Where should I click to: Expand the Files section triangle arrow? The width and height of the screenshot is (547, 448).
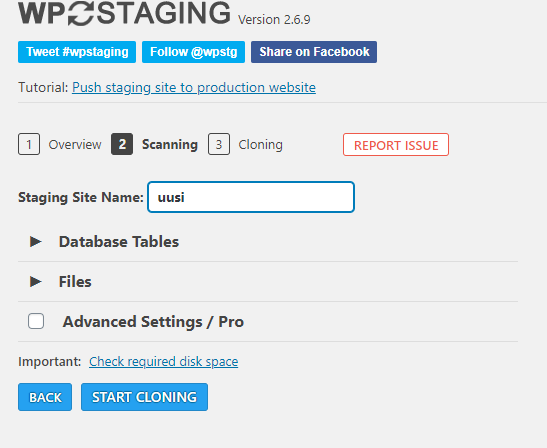pyautogui.click(x=36, y=282)
